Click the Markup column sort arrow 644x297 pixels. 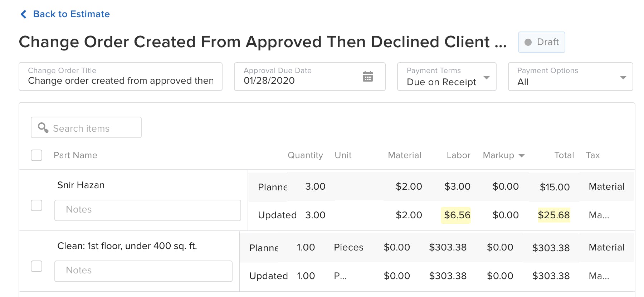point(522,155)
